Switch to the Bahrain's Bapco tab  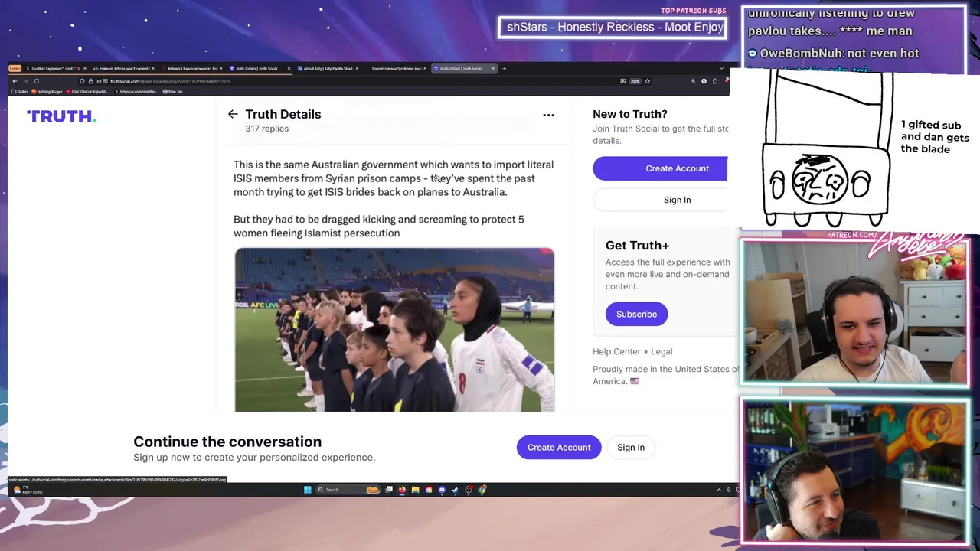(193, 68)
